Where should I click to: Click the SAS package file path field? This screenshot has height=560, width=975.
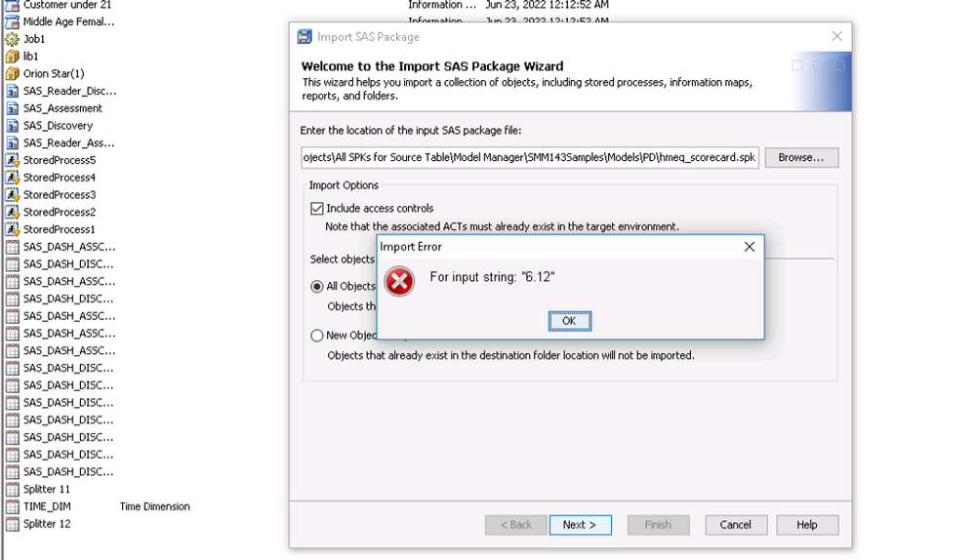pyautogui.click(x=529, y=157)
